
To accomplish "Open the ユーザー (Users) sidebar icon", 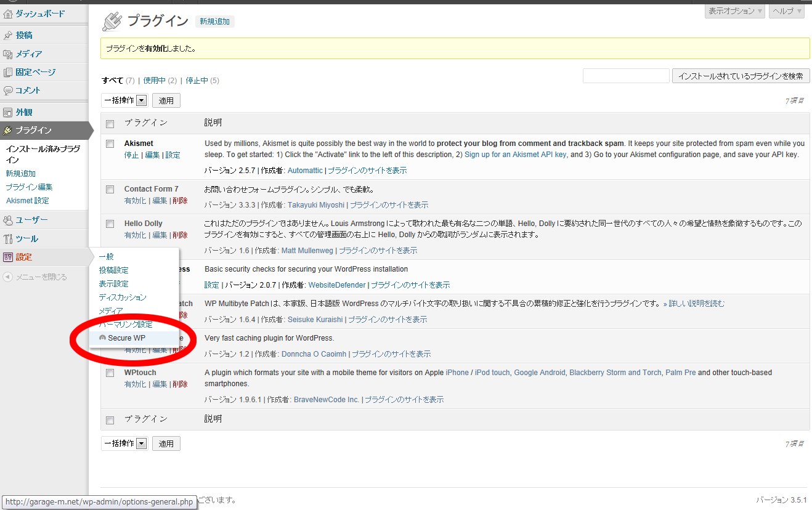I will click(x=8, y=221).
